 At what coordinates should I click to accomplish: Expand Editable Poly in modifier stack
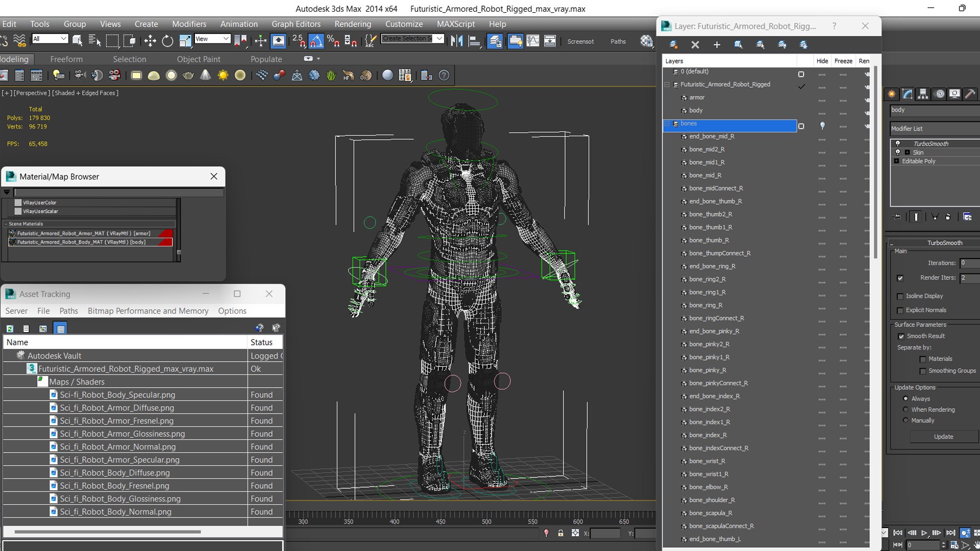coord(896,161)
